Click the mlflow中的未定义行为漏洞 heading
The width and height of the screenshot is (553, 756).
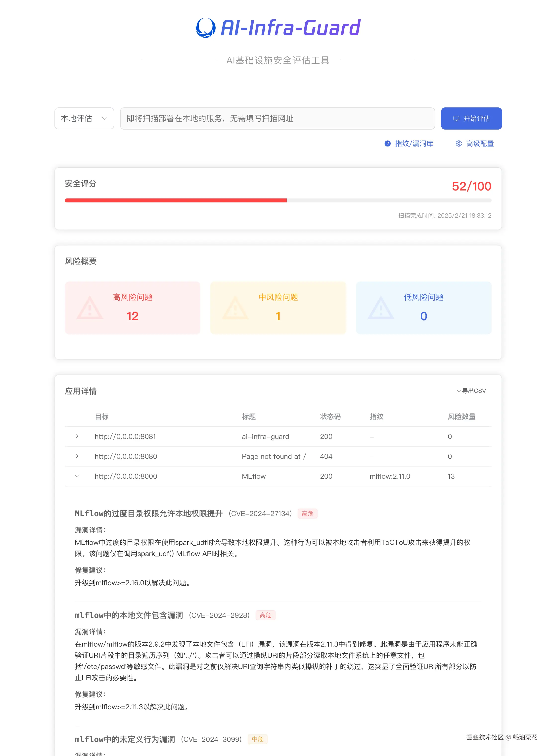[x=125, y=739]
